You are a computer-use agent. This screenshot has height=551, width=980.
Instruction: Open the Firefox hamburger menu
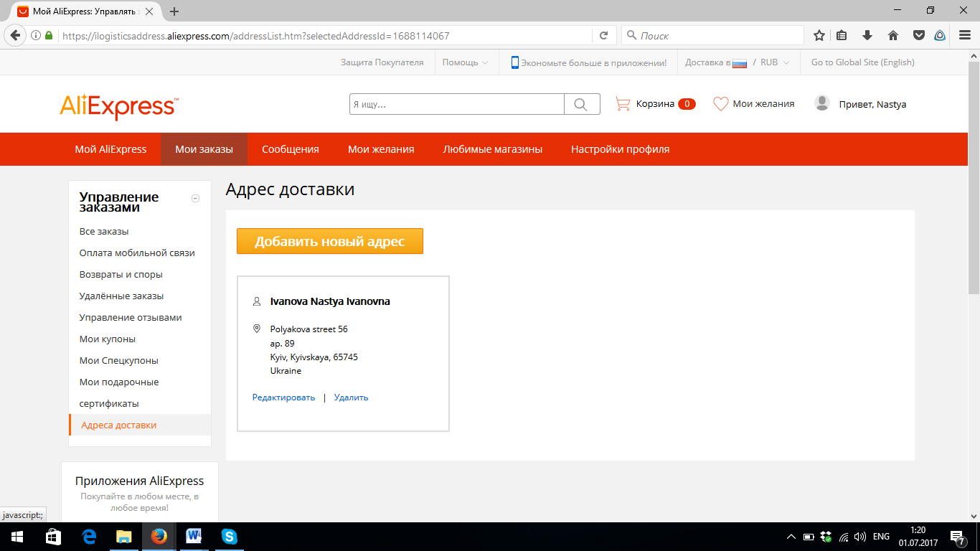point(964,35)
